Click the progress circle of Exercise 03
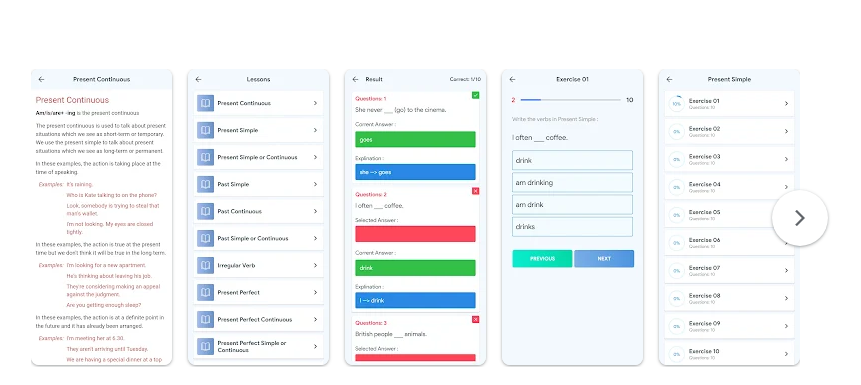This screenshot has width=861, height=385. (676, 159)
